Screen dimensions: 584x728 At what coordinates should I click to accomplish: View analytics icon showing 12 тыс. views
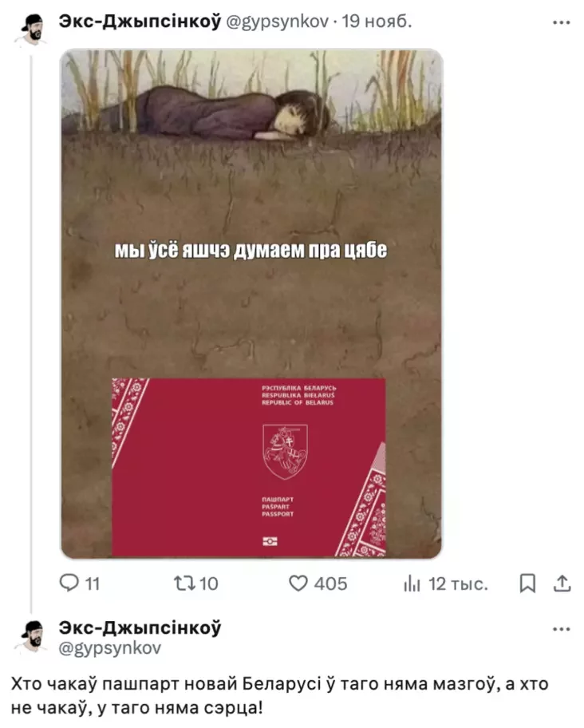coord(412,584)
